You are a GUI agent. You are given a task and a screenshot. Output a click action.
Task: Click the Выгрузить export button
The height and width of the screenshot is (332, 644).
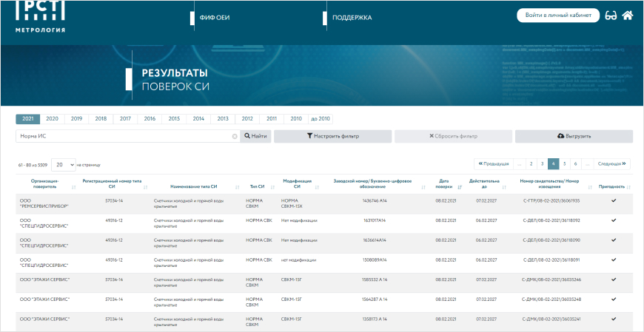[574, 136]
